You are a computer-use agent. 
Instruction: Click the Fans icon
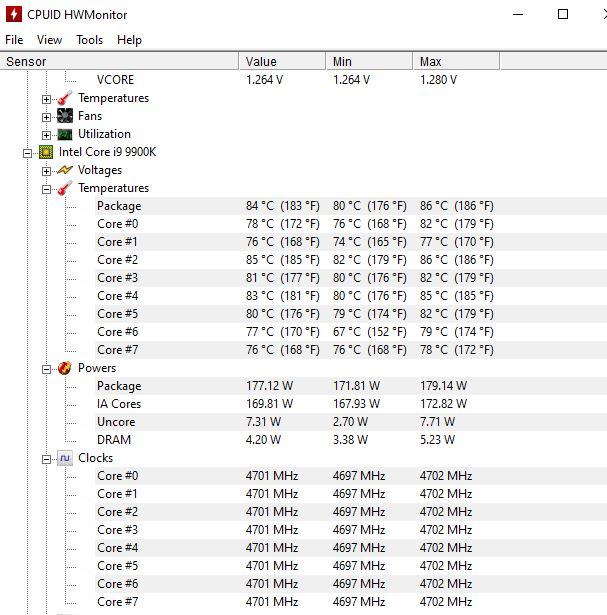(65, 116)
